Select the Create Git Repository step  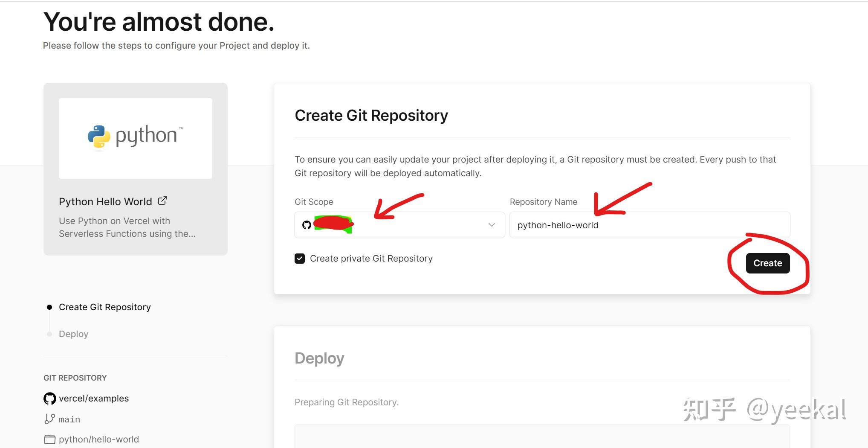(105, 307)
